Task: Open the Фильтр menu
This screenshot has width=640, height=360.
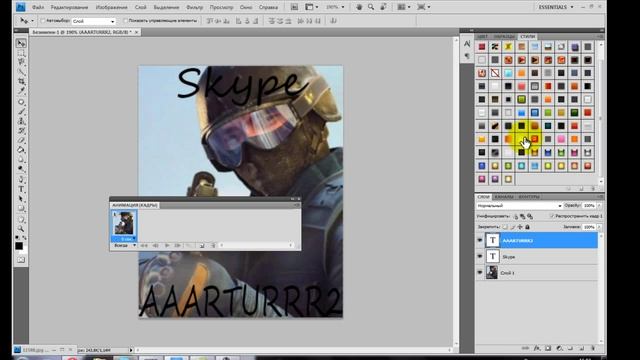Action: (194, 7)
